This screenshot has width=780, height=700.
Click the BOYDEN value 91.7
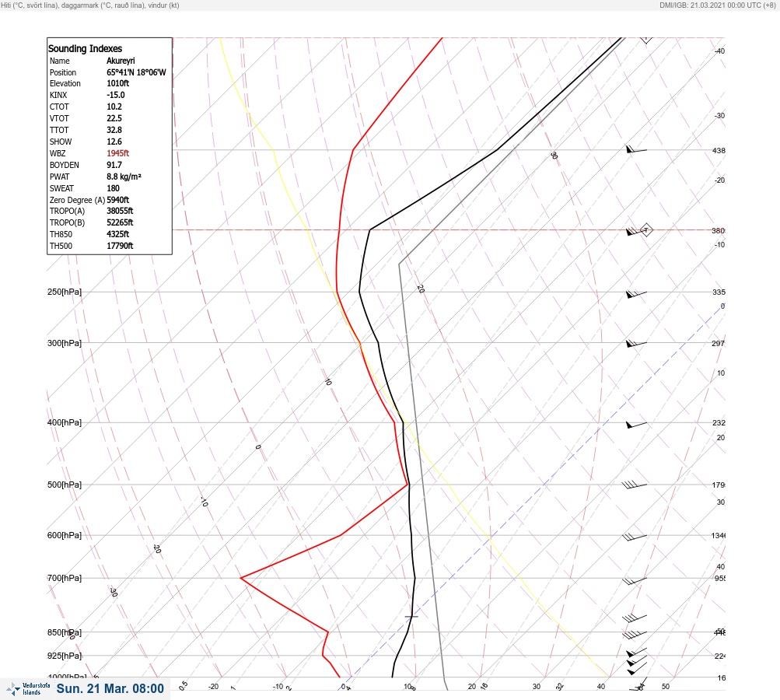[x=114, y=165]
